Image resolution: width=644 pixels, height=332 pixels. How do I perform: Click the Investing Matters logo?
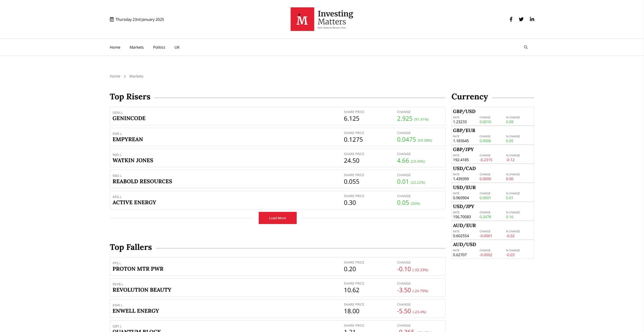click(x=322, y=19)
